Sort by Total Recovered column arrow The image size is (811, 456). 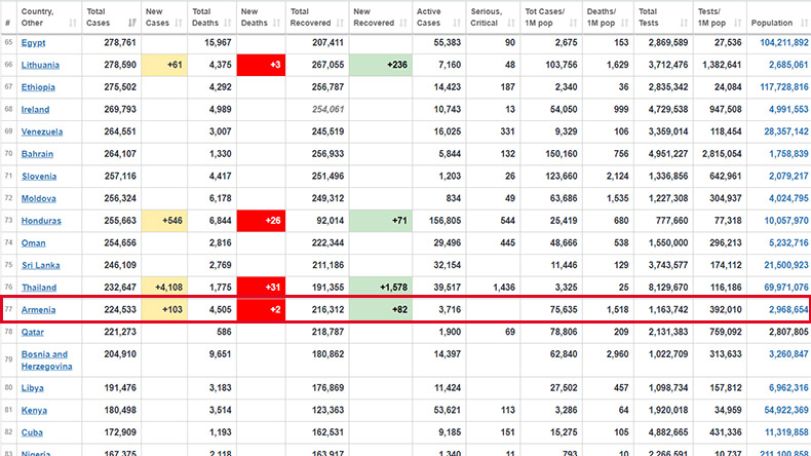coord(340,23)
